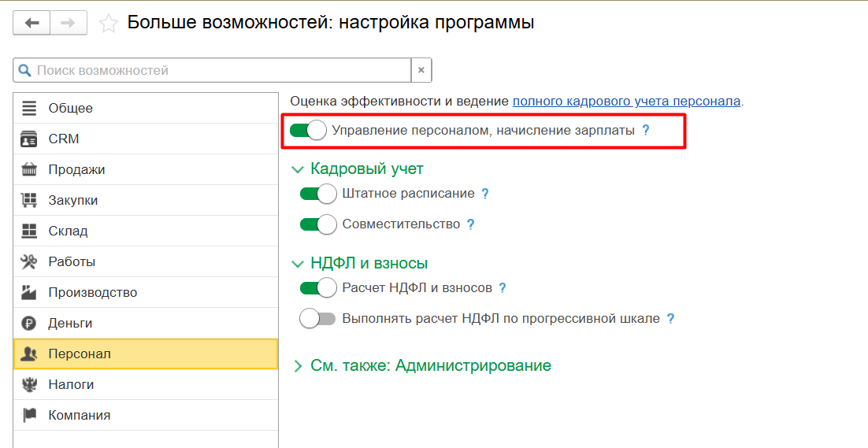Screen dimensions: 868x448
Task: Click the Склад boxes icon
Action: pyautogui.click(x=29, y=231)
